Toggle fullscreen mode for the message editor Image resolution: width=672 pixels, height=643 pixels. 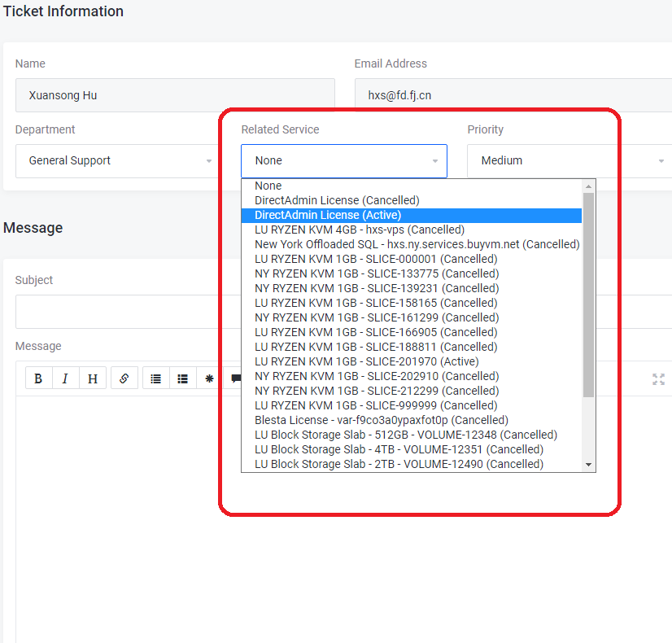pyautogui.click(x=658, y=379)
